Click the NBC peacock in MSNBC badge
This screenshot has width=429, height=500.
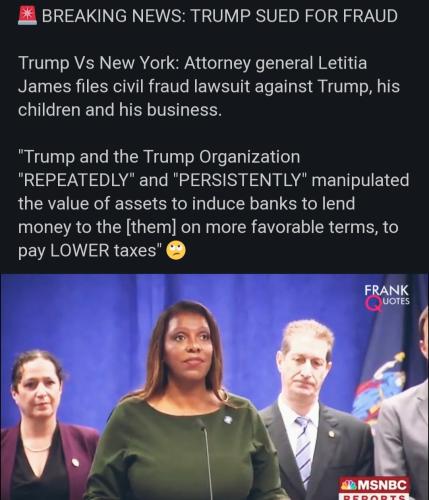click(x=349, y=485)
